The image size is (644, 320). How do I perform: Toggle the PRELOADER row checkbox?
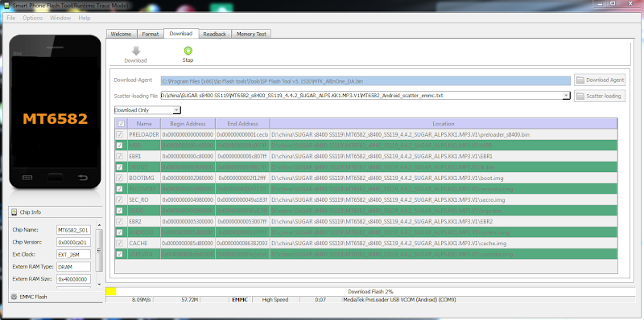[119, 134]
